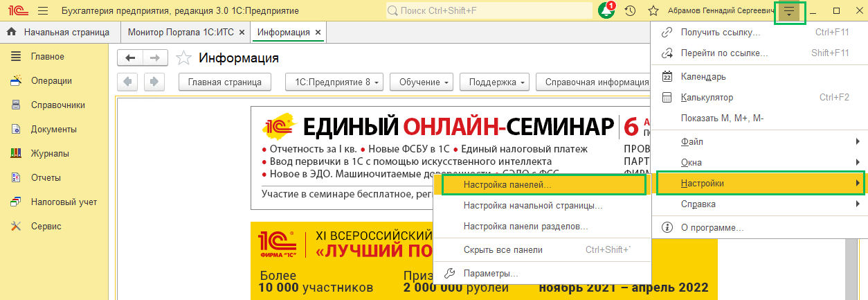Click the icon beside Перейти по ссылке
This screenshot has width=868, height=300.
pos(667,53)
